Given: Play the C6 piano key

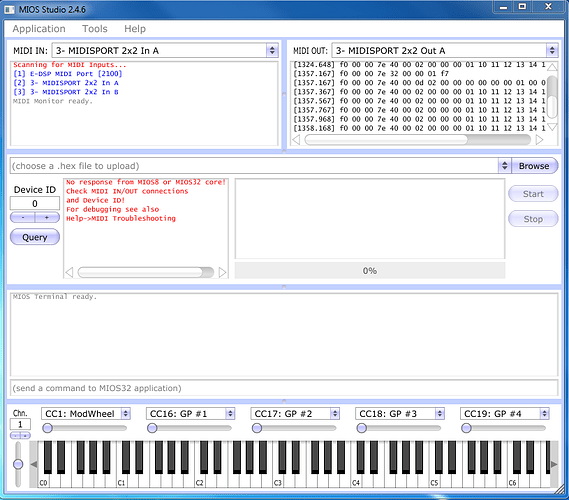Looking at the screenshot, I should tap(512, 482).
